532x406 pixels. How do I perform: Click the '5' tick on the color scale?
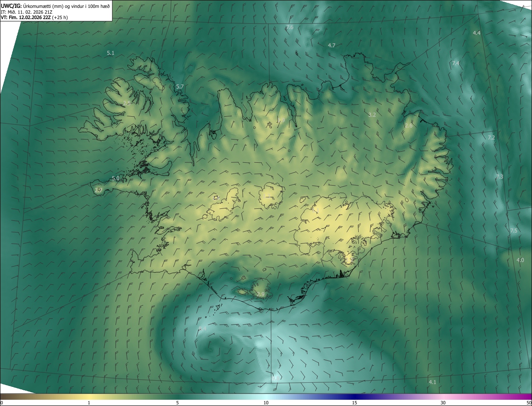(x=177, y=403)
